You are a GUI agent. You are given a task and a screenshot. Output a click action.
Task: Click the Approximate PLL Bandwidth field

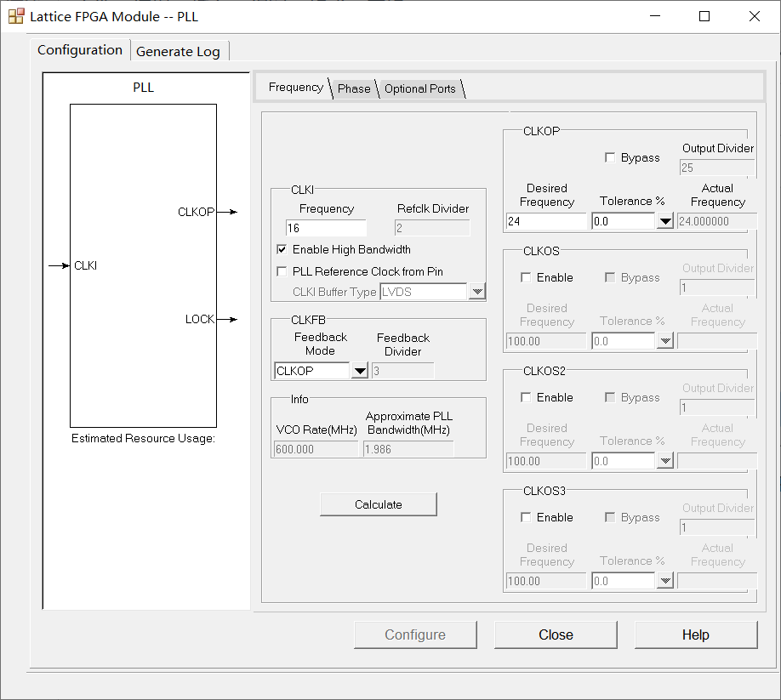(408, 449)
